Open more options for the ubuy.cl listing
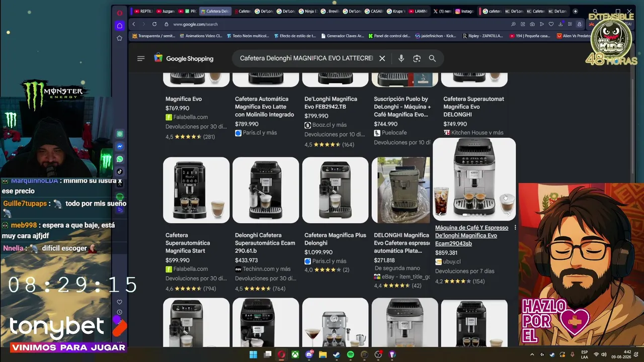644x362 pixels. 515,228
